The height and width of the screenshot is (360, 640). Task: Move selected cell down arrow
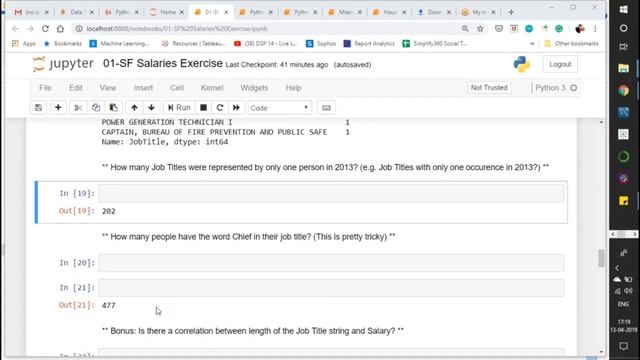coord(151,108)
